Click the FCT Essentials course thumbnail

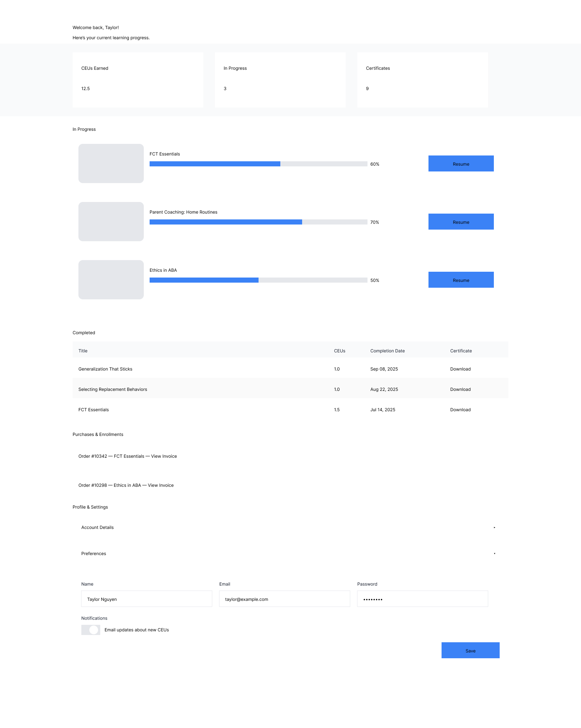click(x=111, y=163)
